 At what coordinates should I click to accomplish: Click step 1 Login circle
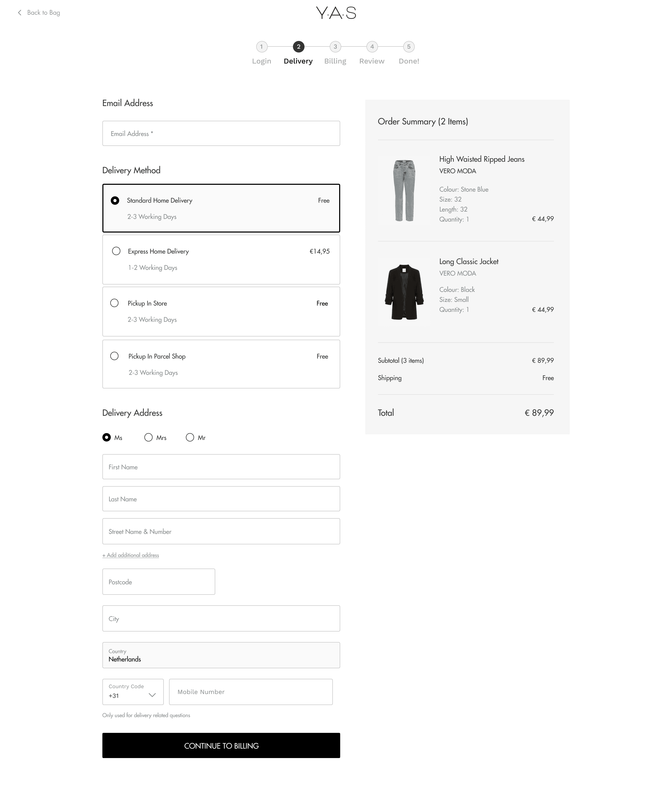click(261, 47)
